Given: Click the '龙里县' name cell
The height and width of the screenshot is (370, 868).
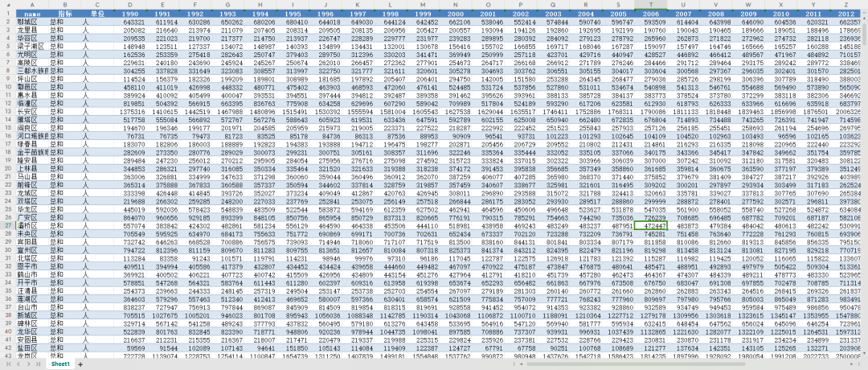Looking at the screenshot, I should [32, 30].
